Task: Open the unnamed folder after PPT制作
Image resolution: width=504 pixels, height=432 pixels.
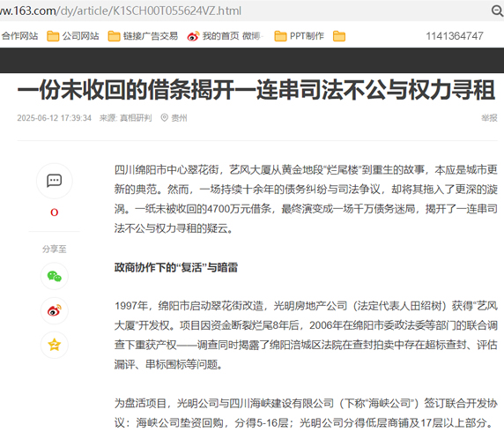Action: [x=339, y=36]
